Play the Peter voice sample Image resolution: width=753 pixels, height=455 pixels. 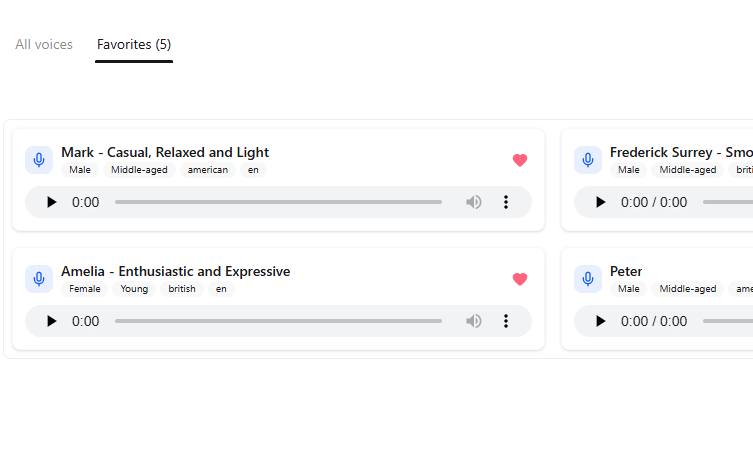click(600, 321)
